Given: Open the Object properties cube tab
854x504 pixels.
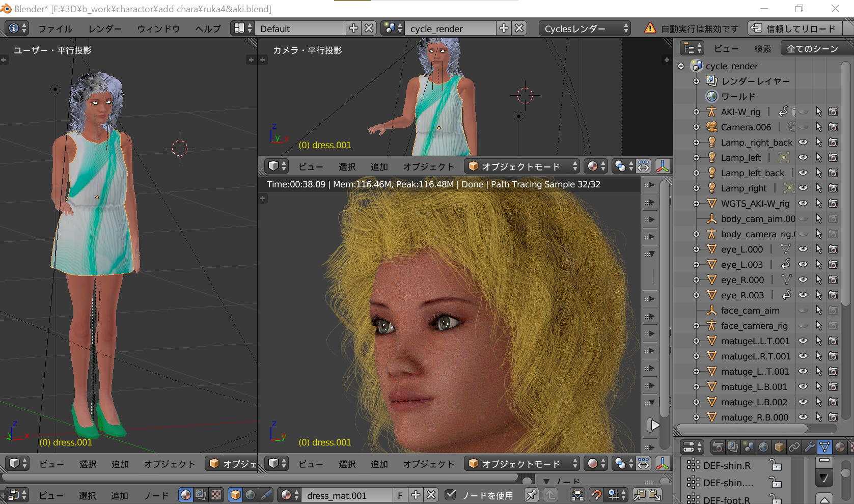Looking at the screenshot, I should pyautogui.click(x=779, y=447).
